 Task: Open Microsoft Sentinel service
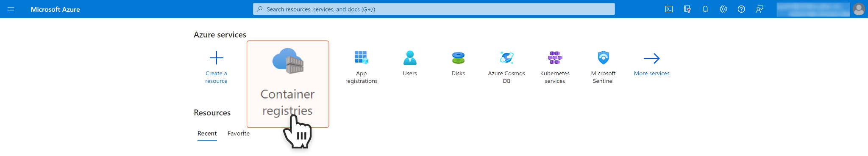pyautogui.click(x=603, y=67)
